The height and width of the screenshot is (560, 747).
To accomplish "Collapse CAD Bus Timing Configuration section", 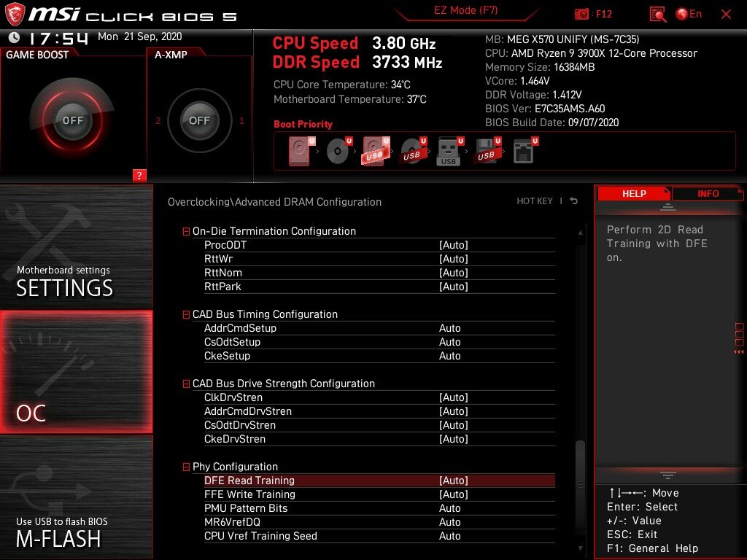I will [186, 315].
